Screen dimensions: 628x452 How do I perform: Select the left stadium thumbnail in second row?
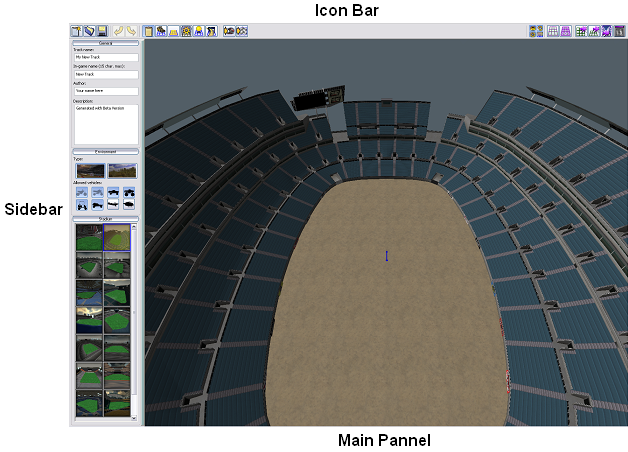click(89, 265)
